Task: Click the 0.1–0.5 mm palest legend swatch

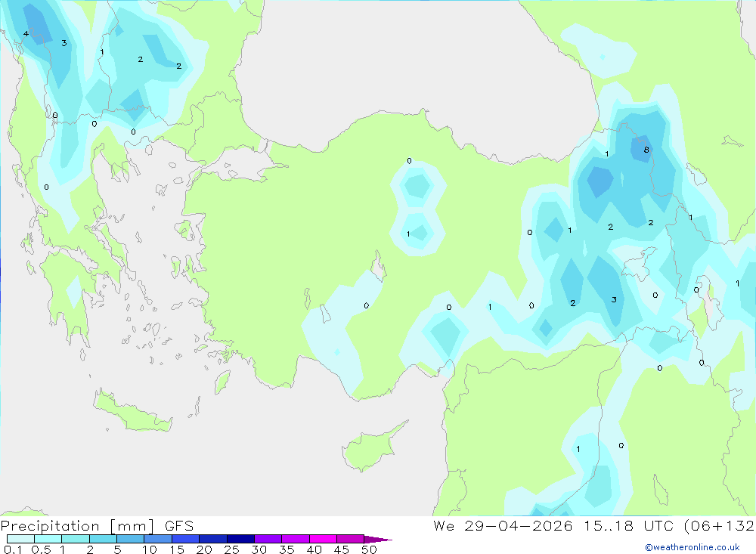Action: 20,539
